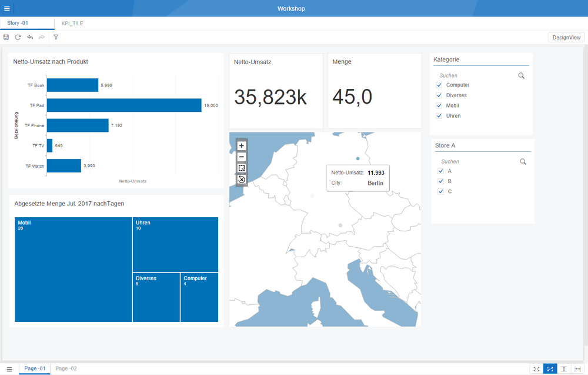The height and width of the screenshot is (375, 588).
Task: Fit the page to height
Action: pos(564,369)
